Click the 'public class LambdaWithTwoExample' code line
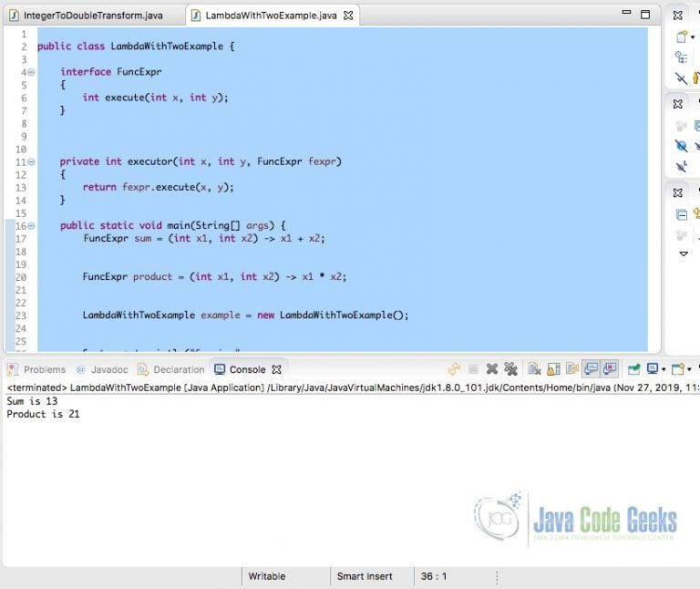The image size is (700, 589). [x=136, y=46]
